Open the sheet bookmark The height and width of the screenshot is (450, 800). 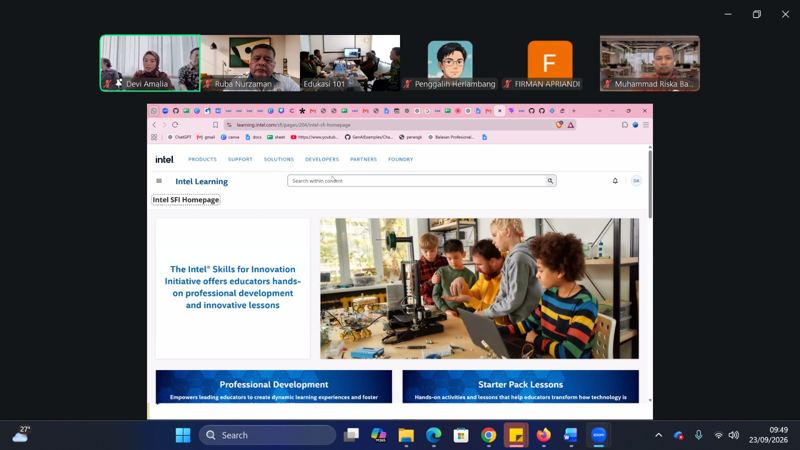pos(276,137)
